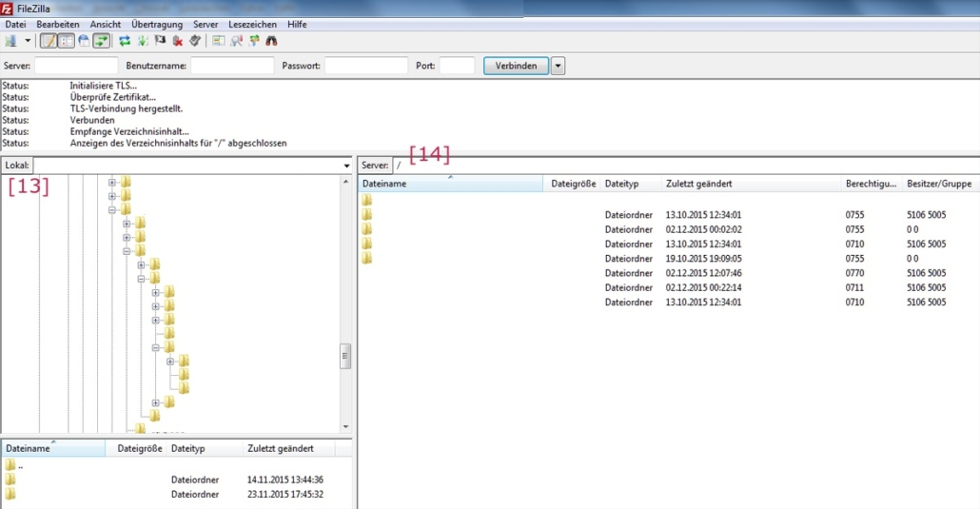Image resolution: width=980 pixels, height=509 pixels.
Task: Toggle the message log display
Action: coord(49,41)
